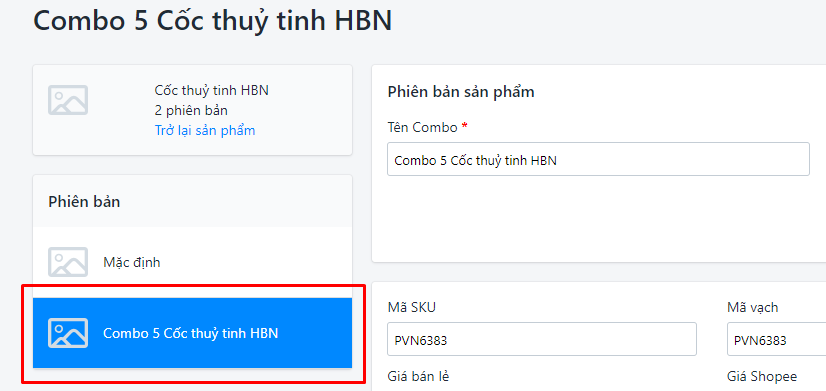Open the Trở lại sản phẩm link
826x391 pixels.
tap(205, 130)
